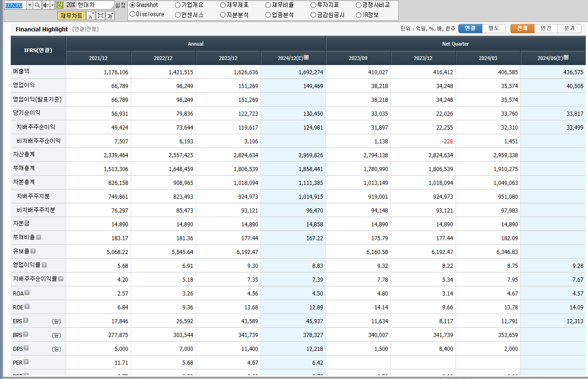
Task: Click the red -228 value
Action: [447, 142]
